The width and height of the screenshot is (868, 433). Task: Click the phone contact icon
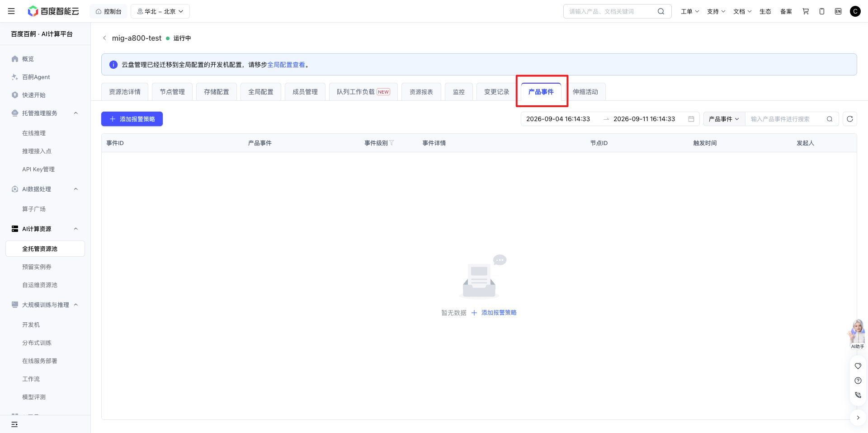click(858, 395)
